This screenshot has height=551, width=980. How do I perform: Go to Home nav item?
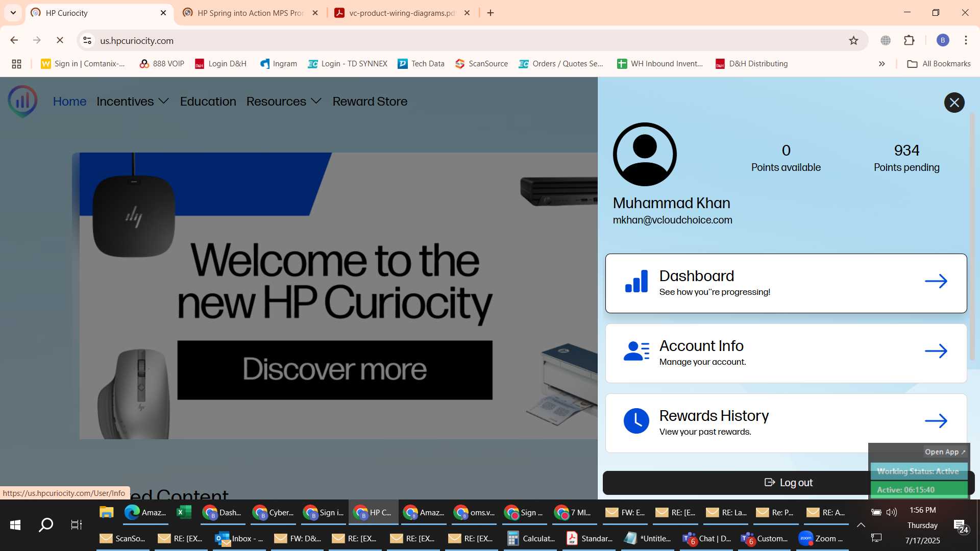[x=69, y=102]
